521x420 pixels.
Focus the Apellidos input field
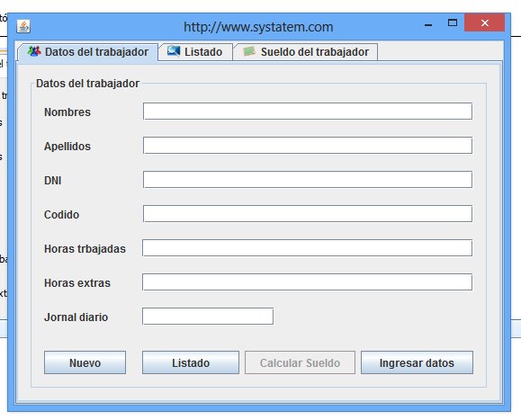click(x=308, y=146)
